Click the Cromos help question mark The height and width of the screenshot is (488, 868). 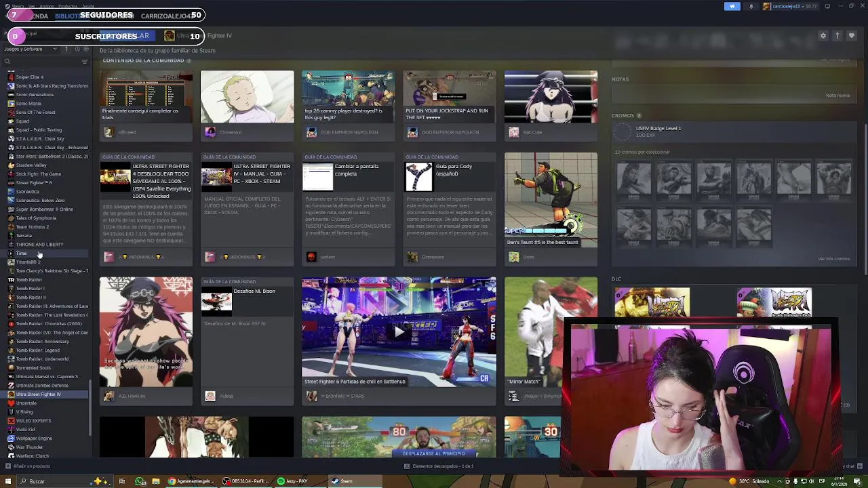(x=639, y=116)
